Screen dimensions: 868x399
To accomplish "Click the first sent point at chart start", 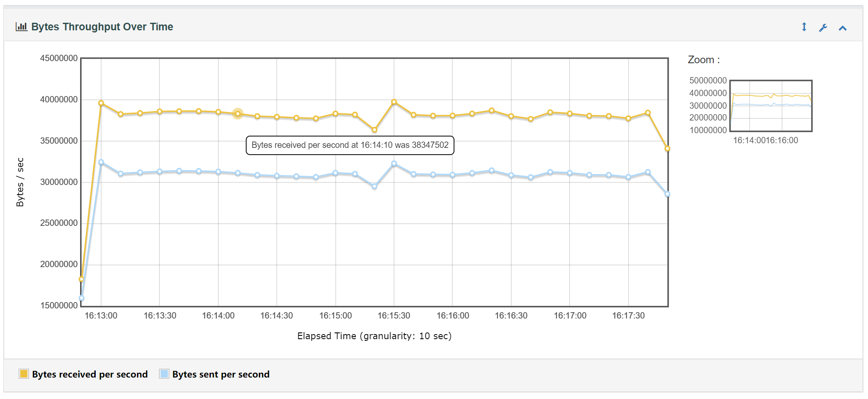I will 82,298.
